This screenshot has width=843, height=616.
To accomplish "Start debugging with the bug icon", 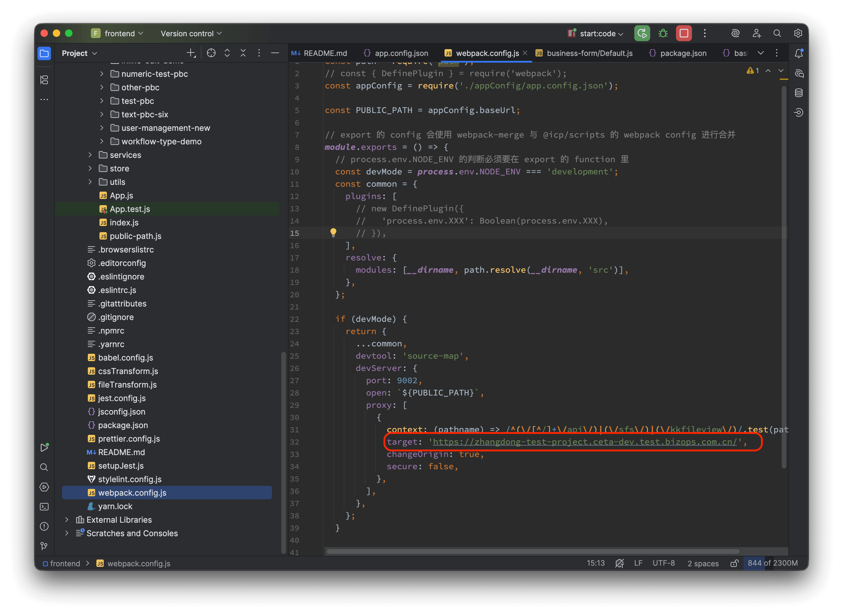I will tap(663, 33).
